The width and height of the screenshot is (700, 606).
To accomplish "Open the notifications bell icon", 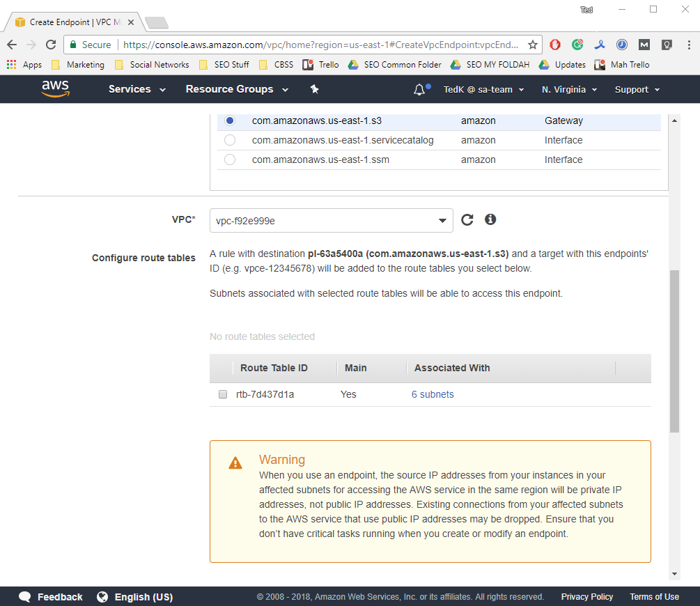I will pos(419,90).
